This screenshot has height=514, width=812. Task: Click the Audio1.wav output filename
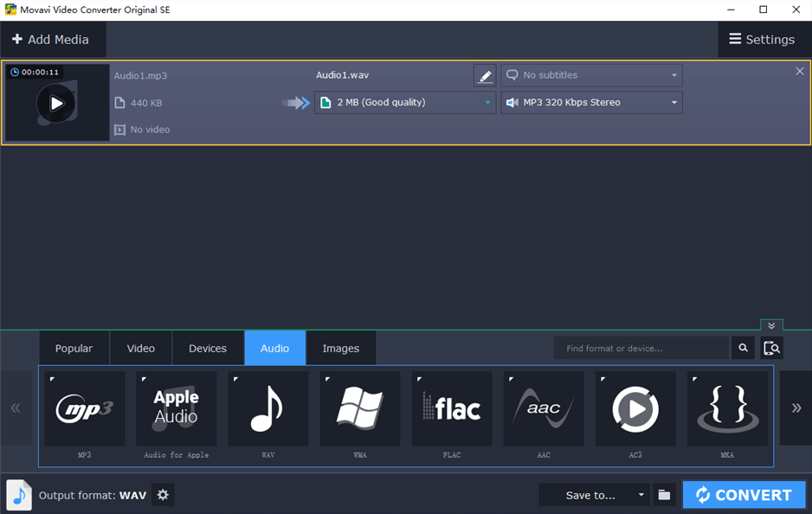pyautogui.click(x=342, y=75)
